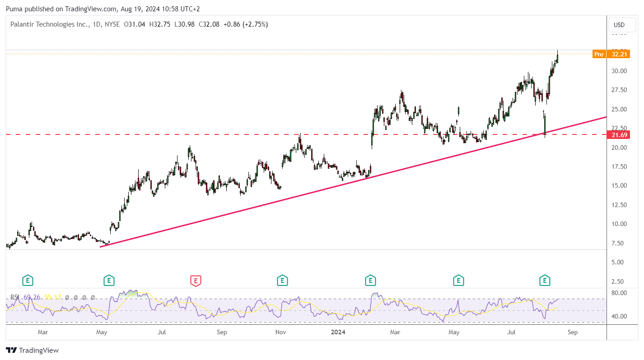This screenshot has width=644, height=360.
Task: Click the low value L30.98
Action: click(x=184, y=24)
